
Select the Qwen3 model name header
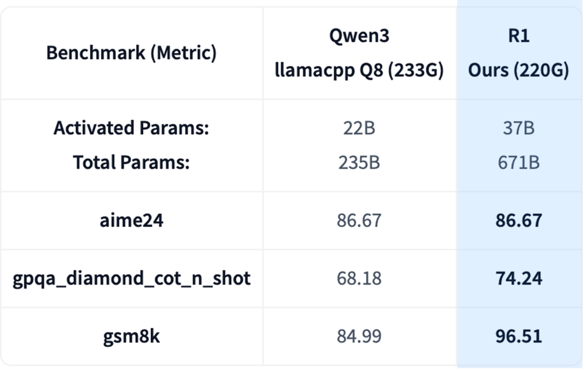(x=359, y=36)
